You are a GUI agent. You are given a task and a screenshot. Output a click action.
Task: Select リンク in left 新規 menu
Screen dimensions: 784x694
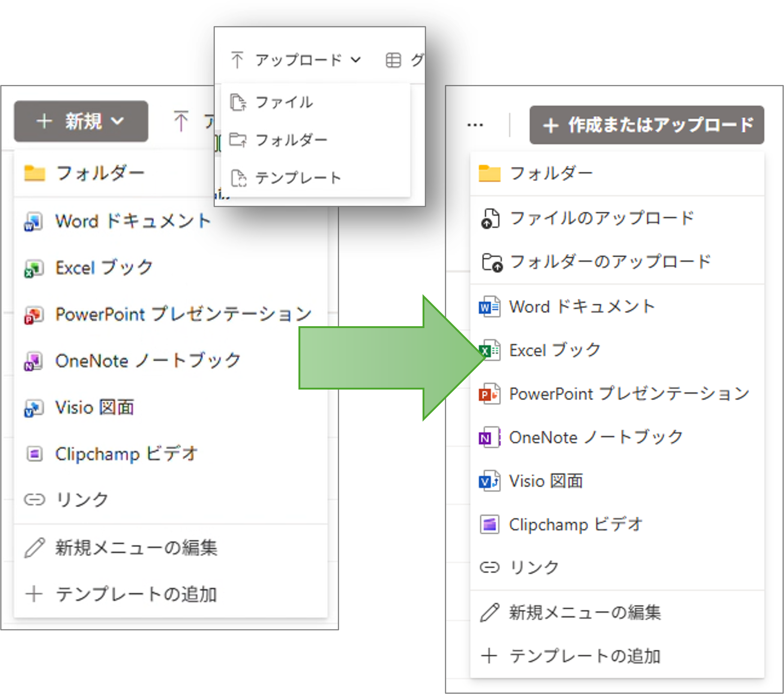tap(81, 500)
